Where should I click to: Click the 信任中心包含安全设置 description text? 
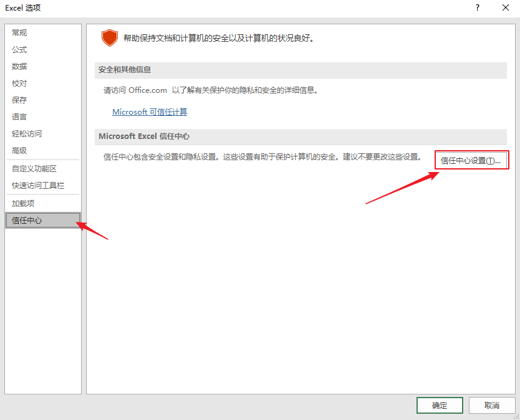point(262,157)
